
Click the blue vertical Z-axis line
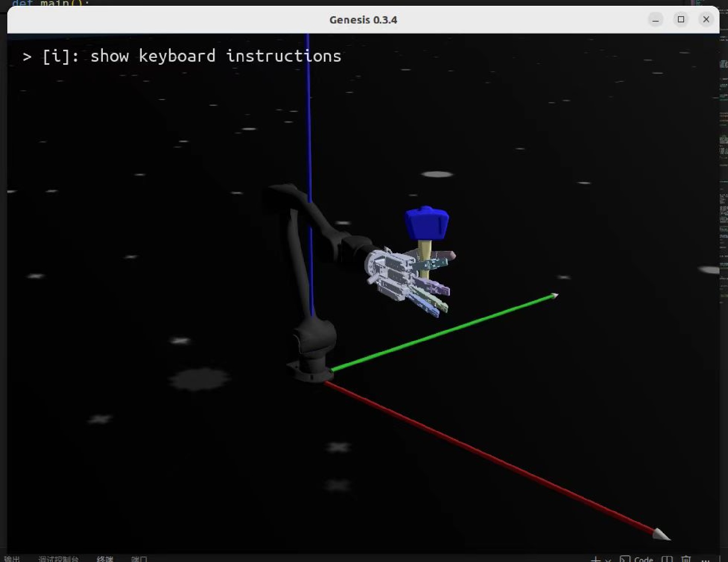click(308, 116)
